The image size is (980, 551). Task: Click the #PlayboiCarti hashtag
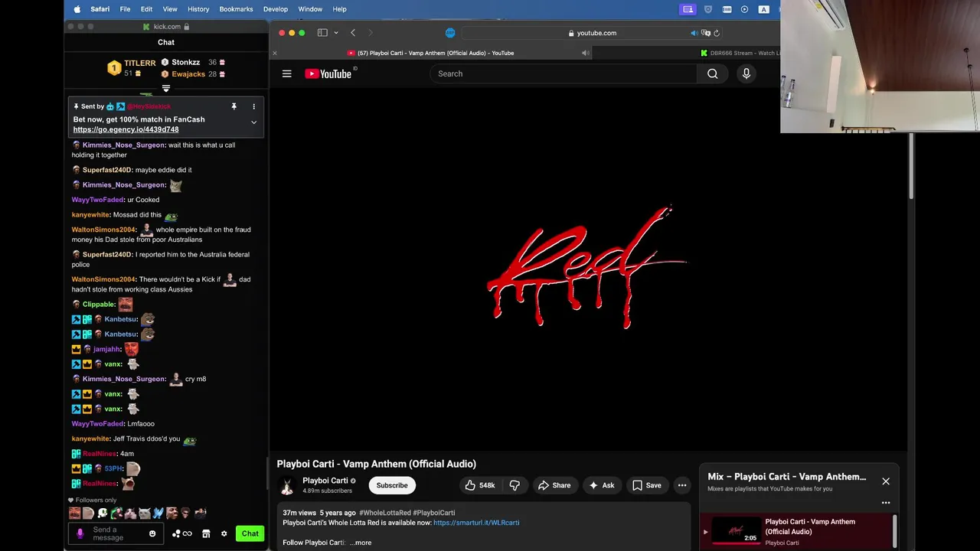click(x=434, y=513)
